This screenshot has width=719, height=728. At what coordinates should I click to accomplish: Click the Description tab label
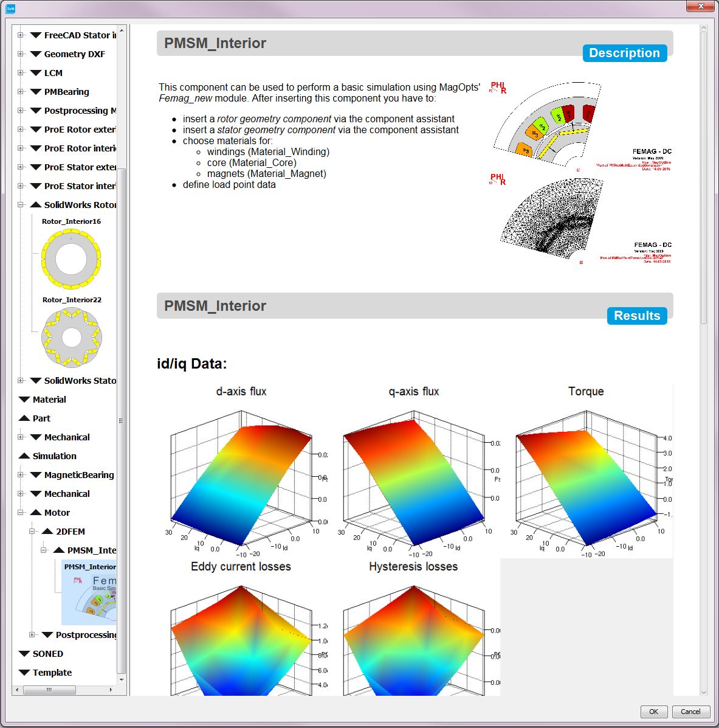(x=624, y=53)
